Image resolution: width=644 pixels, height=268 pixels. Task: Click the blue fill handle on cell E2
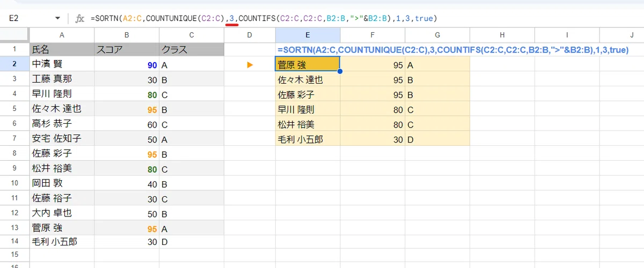click(340, 71)
